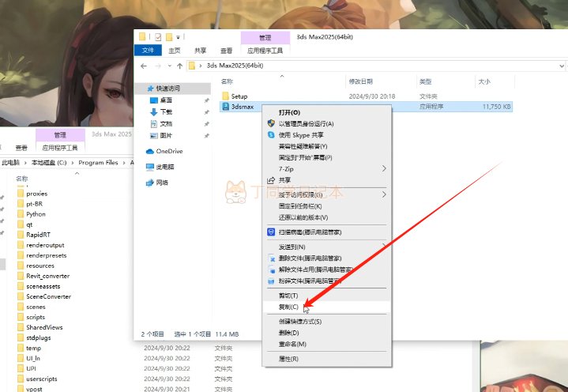Open scripts folder in back window

pyautogui.click(x=36, y=317)
